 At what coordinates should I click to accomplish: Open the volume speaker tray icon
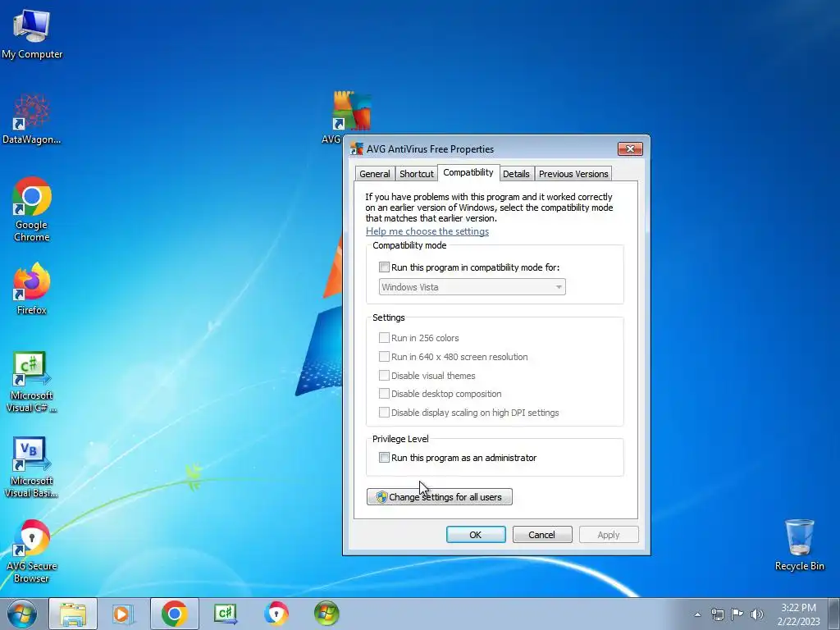click(757, 614)
